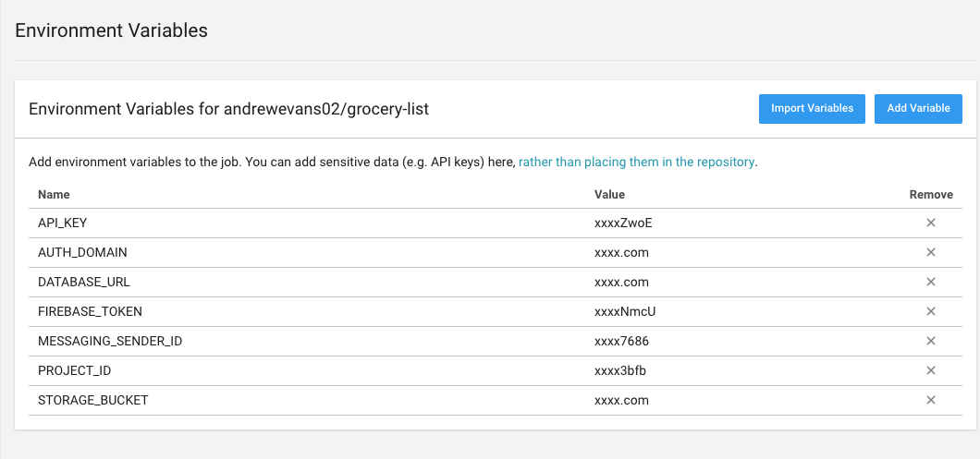Click the xxxxZwoE value for API_KEY
Screen dimensions: 980x459
[626, 223]
